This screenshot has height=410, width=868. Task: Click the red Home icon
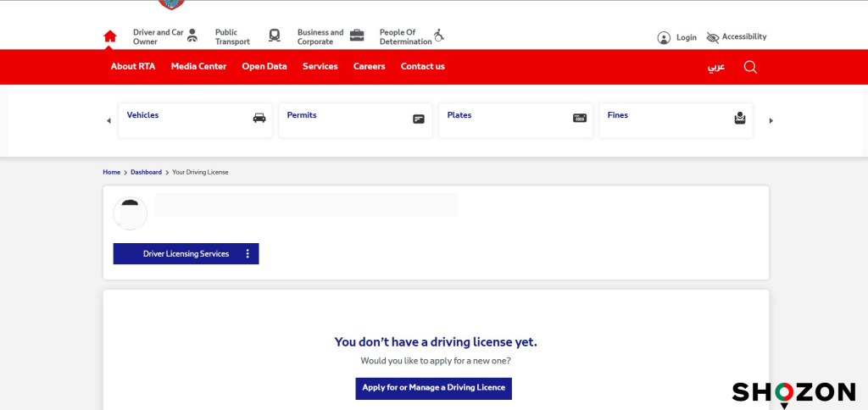pyautogui.click(x=110, y=36)
